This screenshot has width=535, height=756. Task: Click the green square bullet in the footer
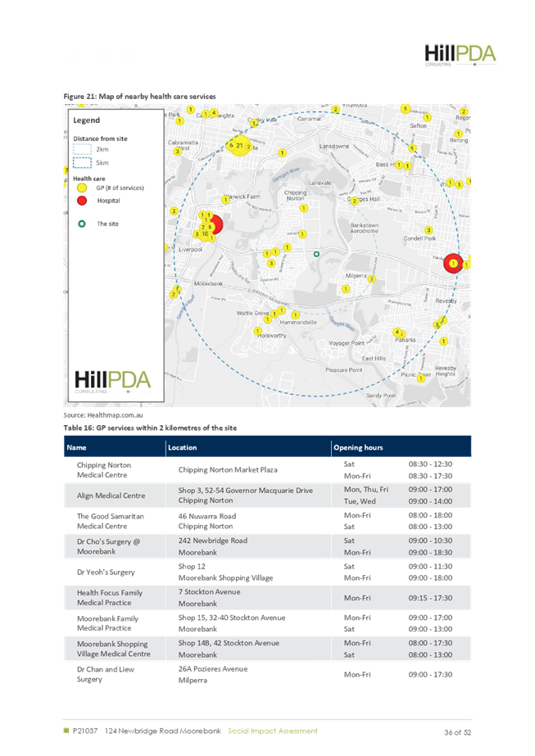click(x=66, y=731)
